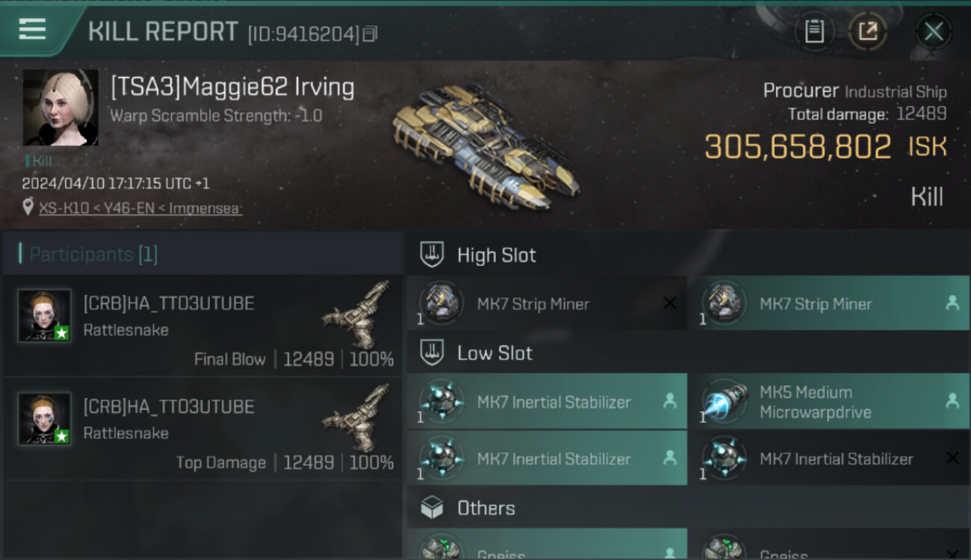The width and height of the screenshot is (971, 560).
Task: Click the Others section cube icon
Action: pyautogui.click(x=432, y=508)
